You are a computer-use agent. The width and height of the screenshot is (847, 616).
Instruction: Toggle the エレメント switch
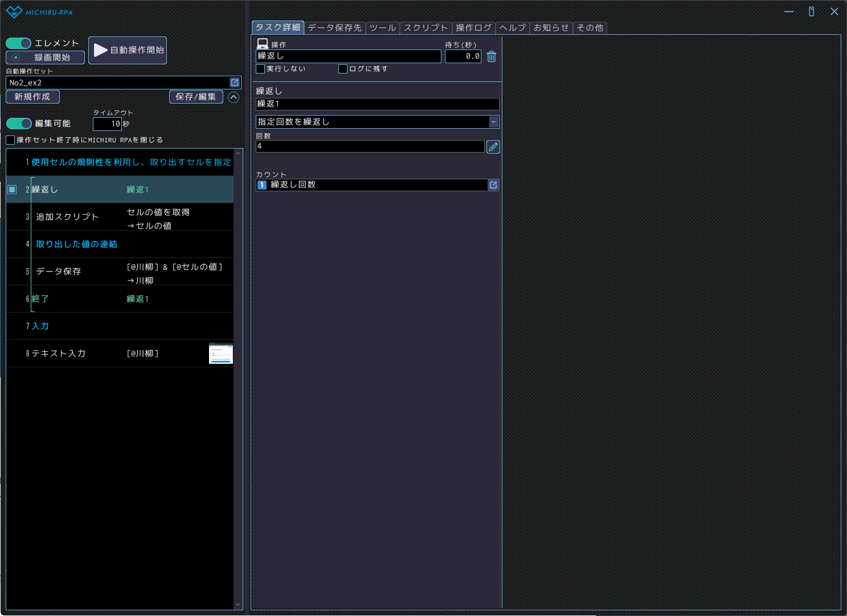point(19,43)
